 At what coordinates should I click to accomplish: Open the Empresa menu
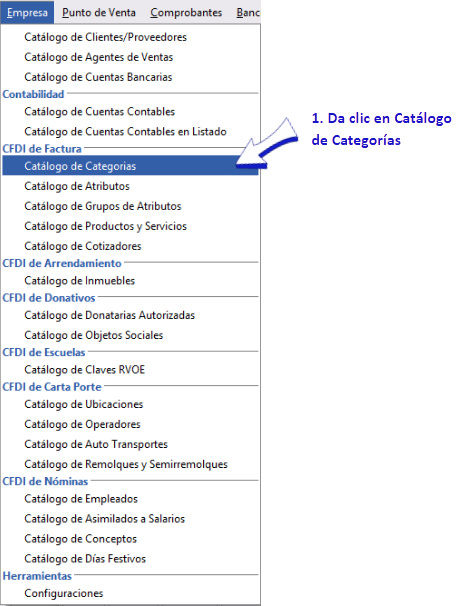coord(27,12)
